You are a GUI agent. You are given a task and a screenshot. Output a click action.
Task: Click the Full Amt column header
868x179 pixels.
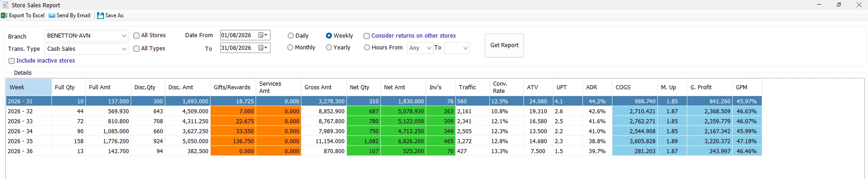click(x=108, y=87)
